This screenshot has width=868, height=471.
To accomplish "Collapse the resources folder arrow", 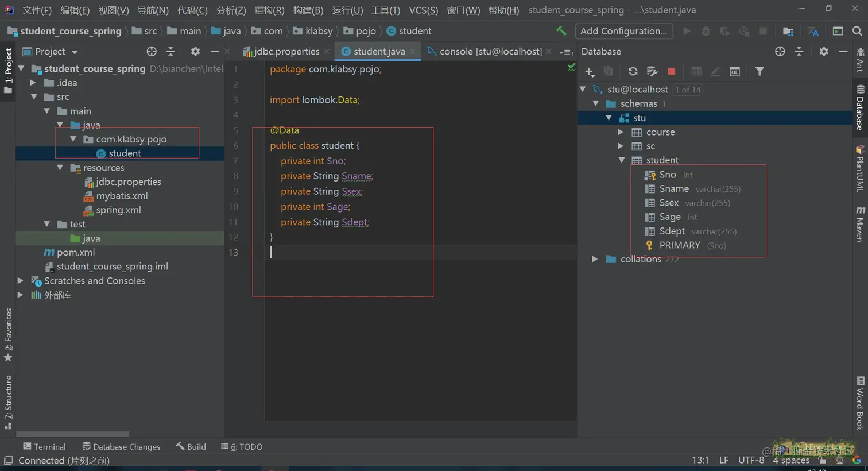I will (60, 167).
